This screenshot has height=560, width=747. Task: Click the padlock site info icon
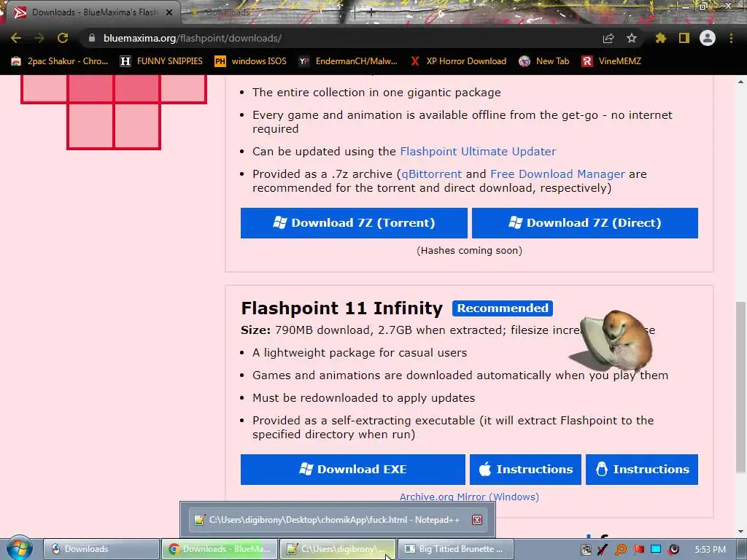(x=92, y=38)
